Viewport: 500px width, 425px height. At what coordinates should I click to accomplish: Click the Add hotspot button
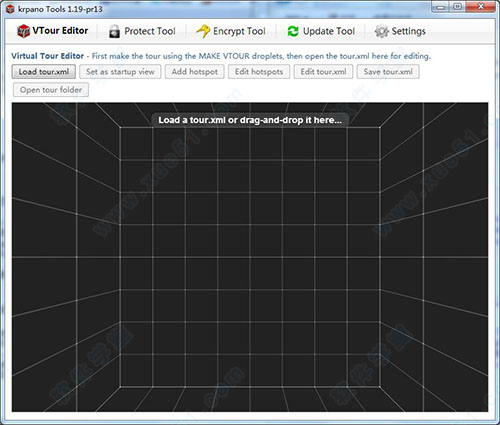pyautogui.click(x=195, y=72)
